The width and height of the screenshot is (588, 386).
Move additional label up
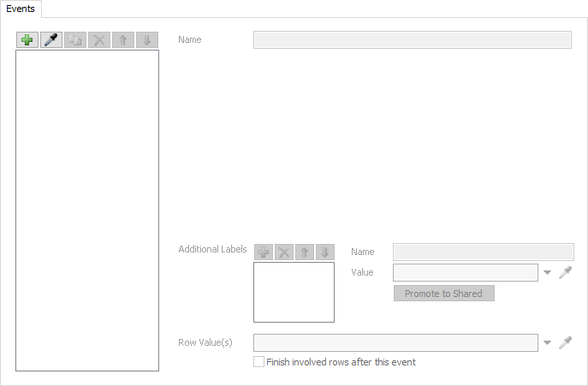pos(305,252)
